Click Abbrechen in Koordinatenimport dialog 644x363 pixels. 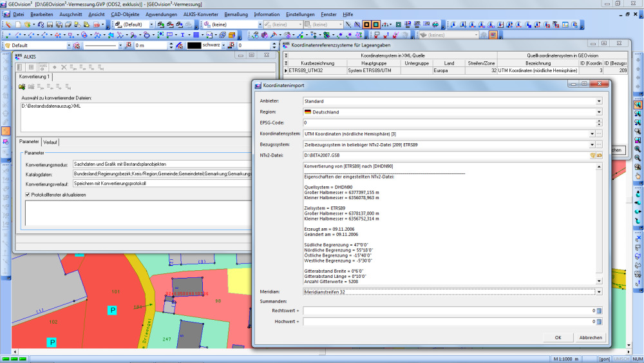coord(590,337)
